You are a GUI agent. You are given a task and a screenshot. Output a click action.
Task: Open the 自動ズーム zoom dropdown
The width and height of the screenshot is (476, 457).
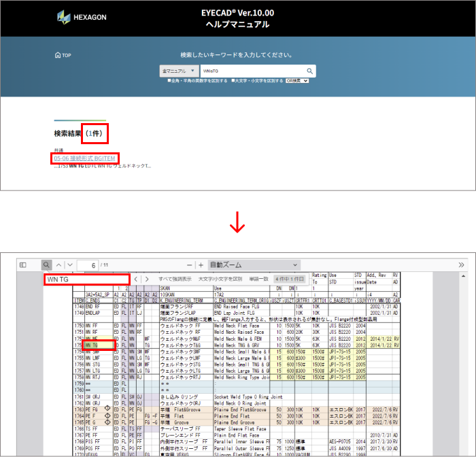[254, 265]
